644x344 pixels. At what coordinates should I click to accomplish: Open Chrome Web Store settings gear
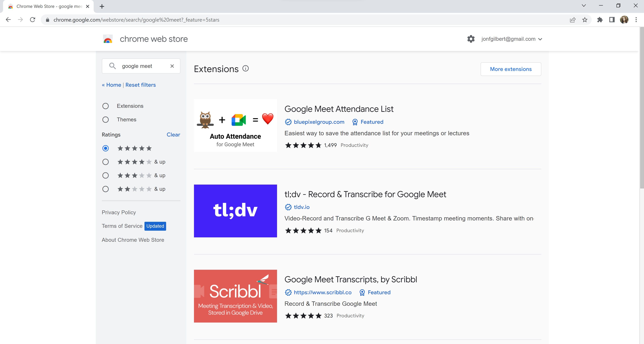[x=471, y=39]
